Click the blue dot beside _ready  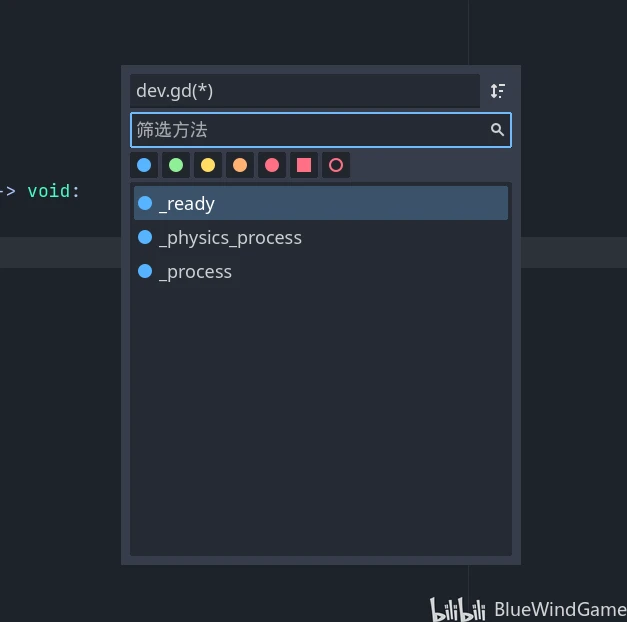(x=145, y=203)
